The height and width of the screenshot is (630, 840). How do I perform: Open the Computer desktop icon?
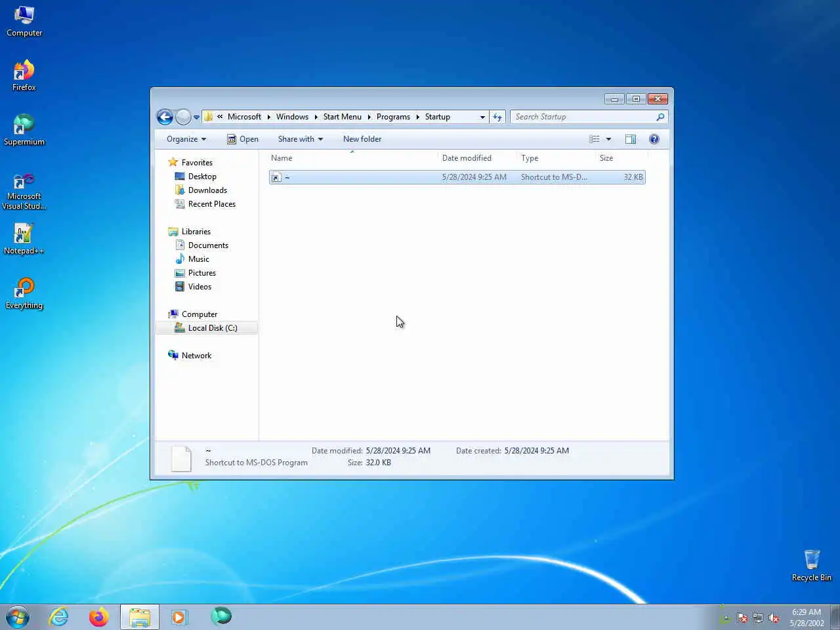coord(24,22)
